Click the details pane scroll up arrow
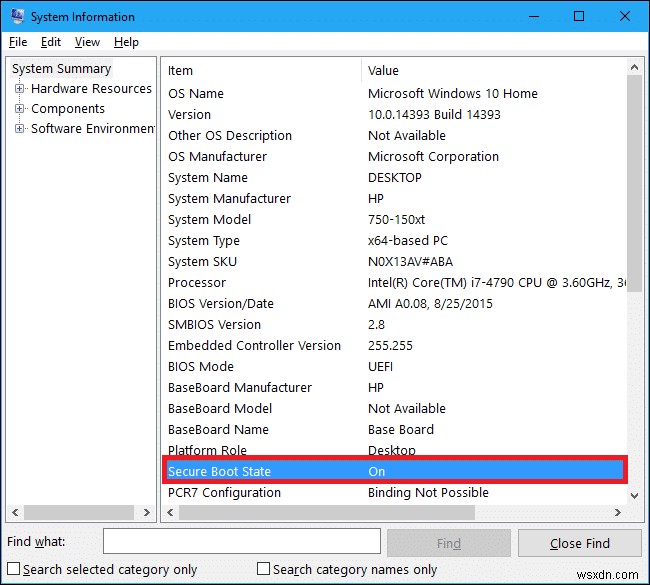 point(634,67)
